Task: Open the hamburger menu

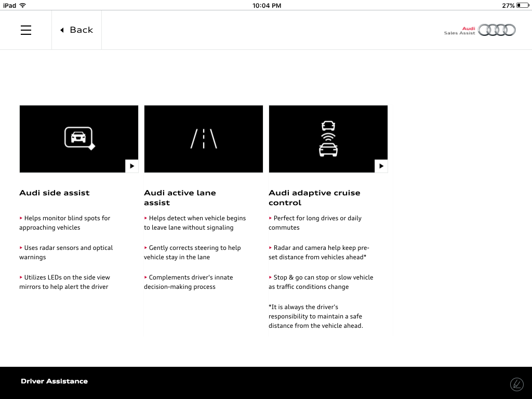Action: click(x=26, y=30)
